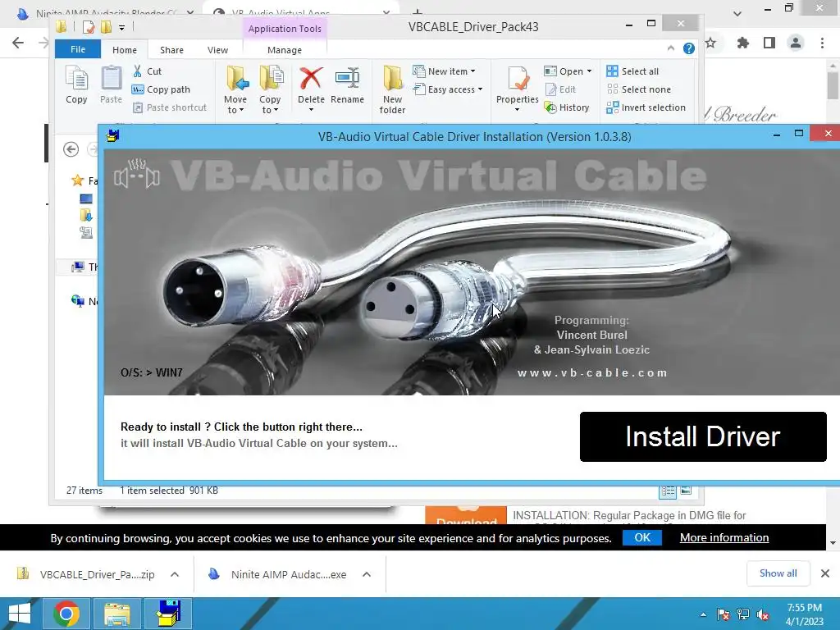Click Copy path in the ribbon

pyautogui.click(x=161, y=89)
